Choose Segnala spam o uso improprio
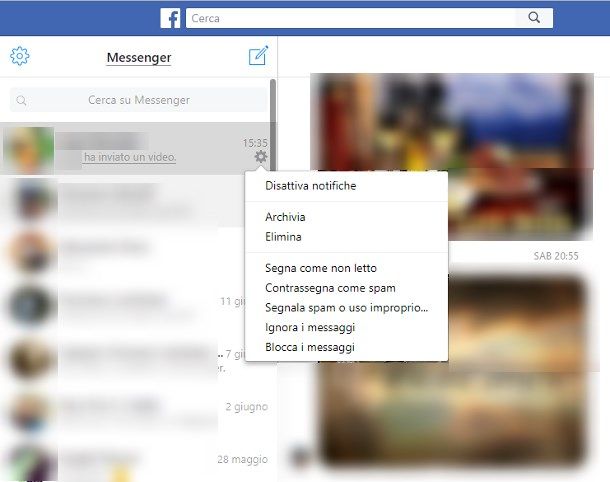Image resolution: width=610 pixels, height=482 pixels. coord(346,308)
